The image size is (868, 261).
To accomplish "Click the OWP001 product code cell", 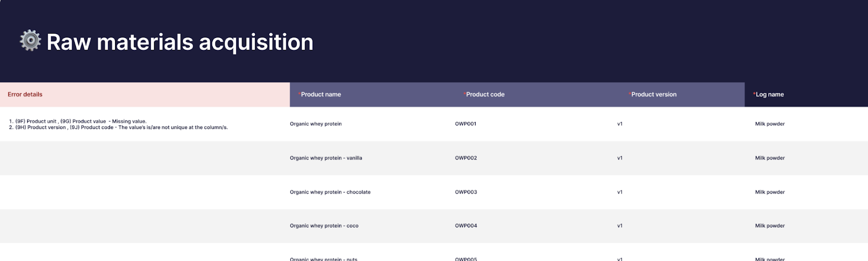I will click(465, 124).
